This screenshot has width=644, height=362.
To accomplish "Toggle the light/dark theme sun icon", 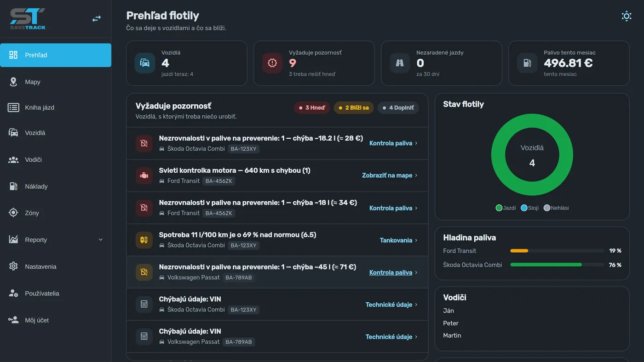I will click(x=626, y=17).
